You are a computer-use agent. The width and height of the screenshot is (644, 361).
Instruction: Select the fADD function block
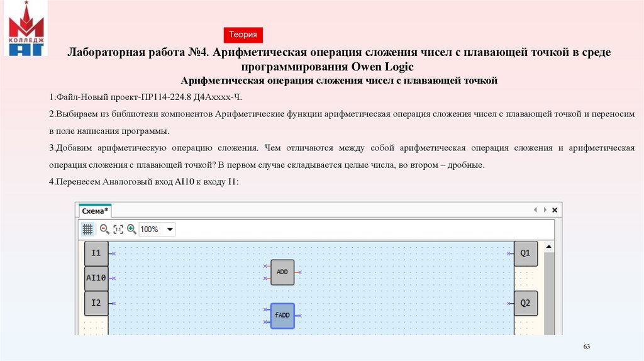(282, 316)
